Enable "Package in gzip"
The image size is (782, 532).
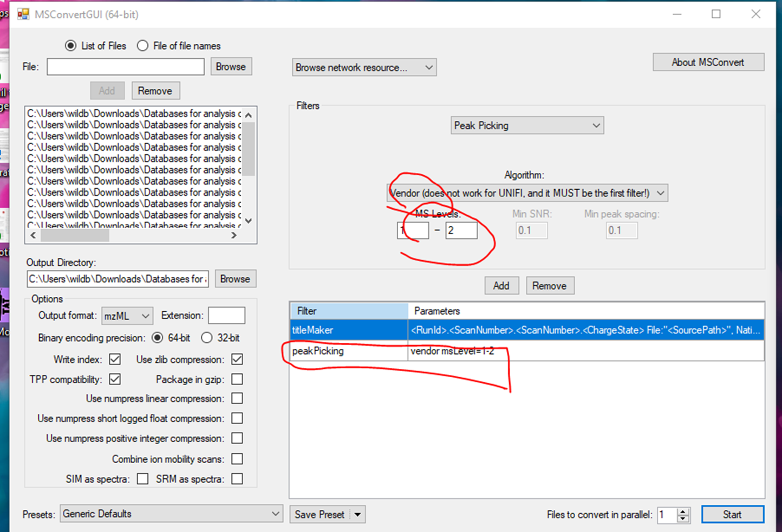[237, 379]
